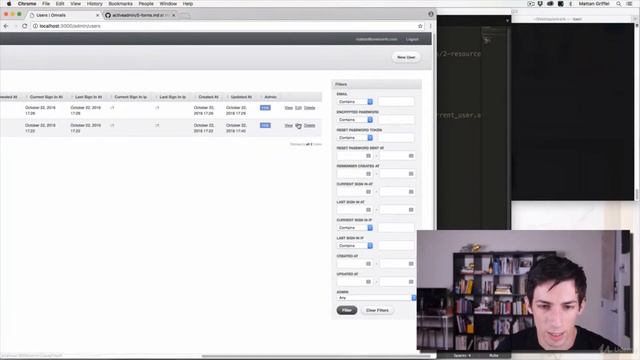640x360 pixels.
Task: Open Encrypted Password Contains dropdown
Action: tap(355, 120)
